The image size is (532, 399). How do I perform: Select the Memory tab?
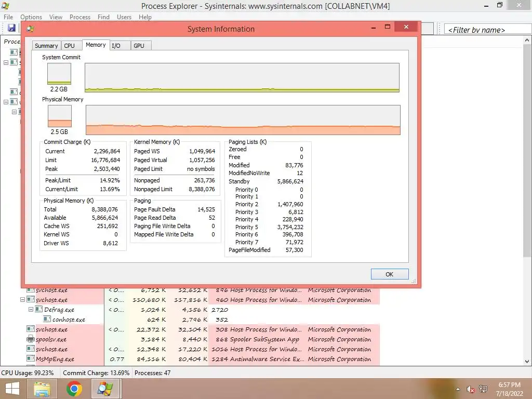pyautogui.click(x=96, y=45)
